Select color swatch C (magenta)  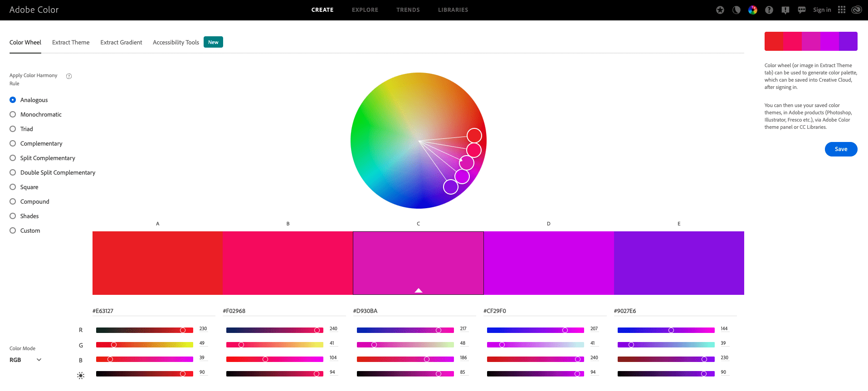tap(419, 263)
